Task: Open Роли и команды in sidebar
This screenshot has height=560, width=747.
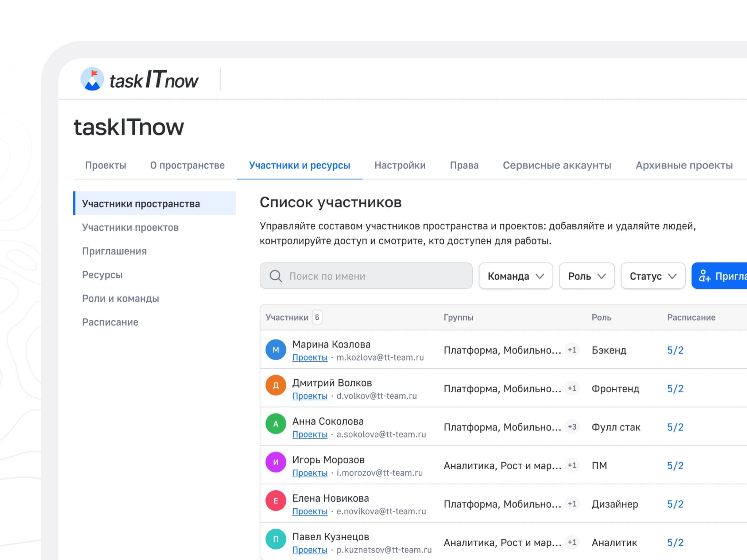Action: pyautogui.click(x=120, y=299)
